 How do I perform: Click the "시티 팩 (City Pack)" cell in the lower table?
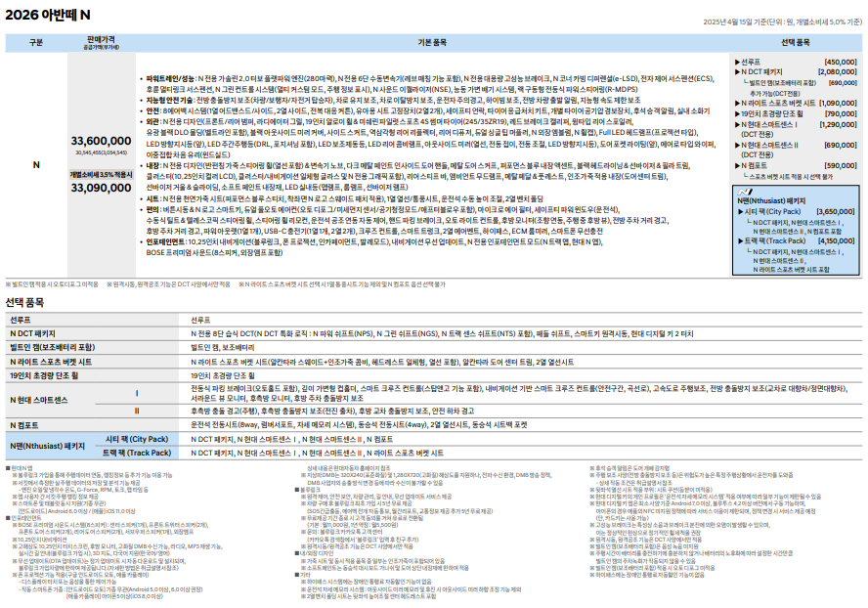(137, 439)
